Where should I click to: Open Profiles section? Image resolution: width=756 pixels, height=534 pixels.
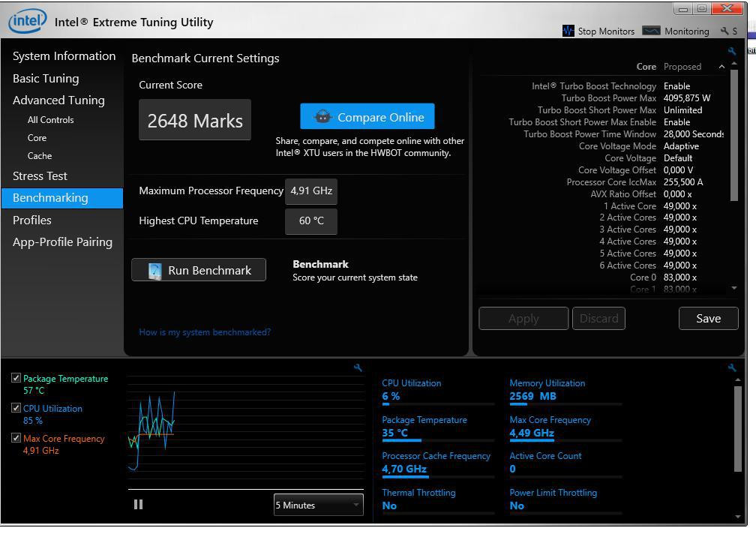(x=31, y=220)
